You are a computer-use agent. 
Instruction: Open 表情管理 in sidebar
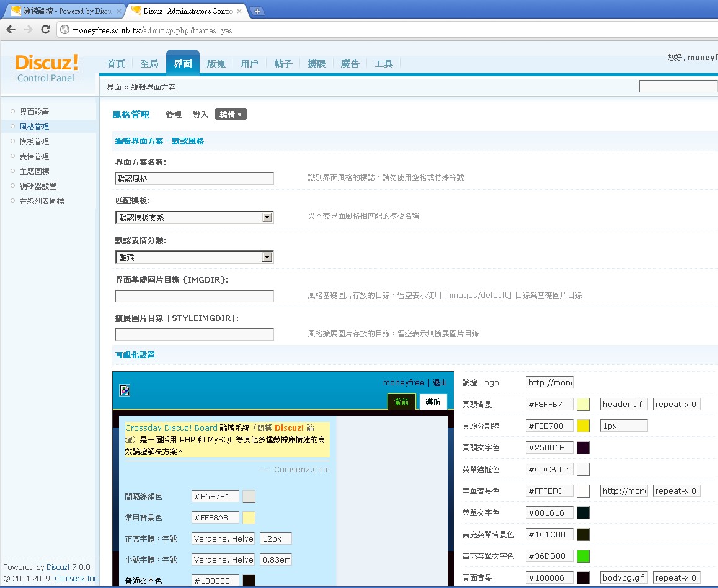tap(34, 157)
